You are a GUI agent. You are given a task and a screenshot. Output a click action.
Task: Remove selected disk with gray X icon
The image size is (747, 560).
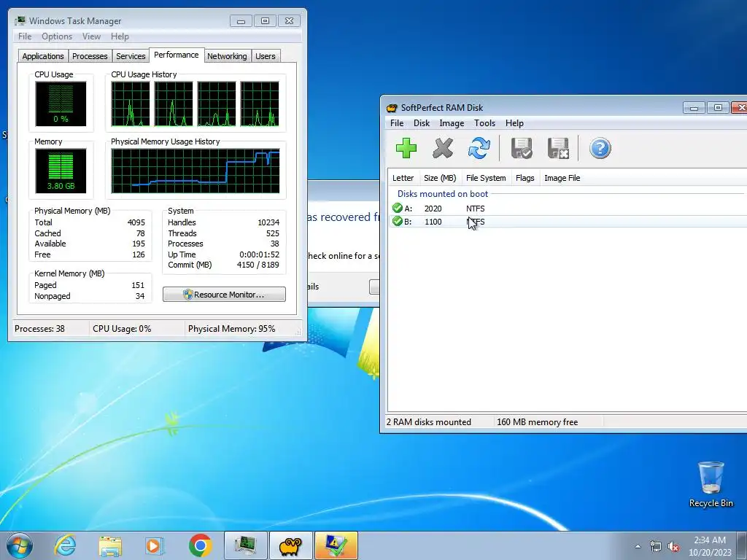[443, 148]
